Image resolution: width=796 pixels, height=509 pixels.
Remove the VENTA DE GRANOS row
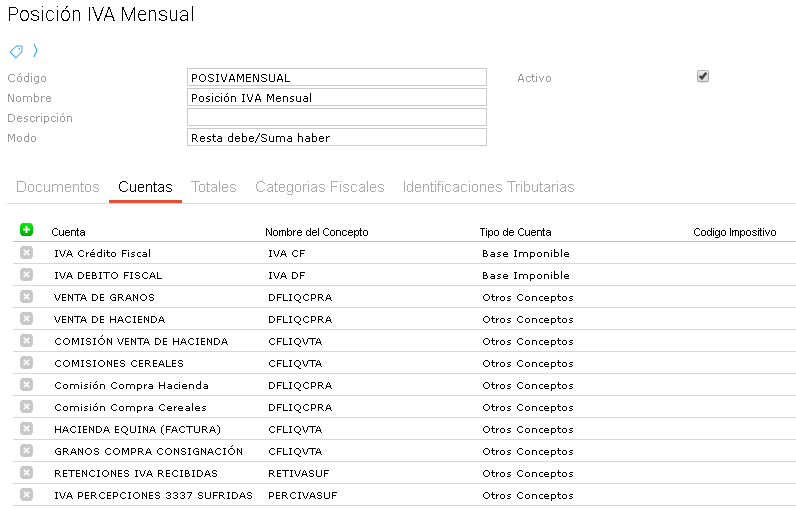click(26, 297)
